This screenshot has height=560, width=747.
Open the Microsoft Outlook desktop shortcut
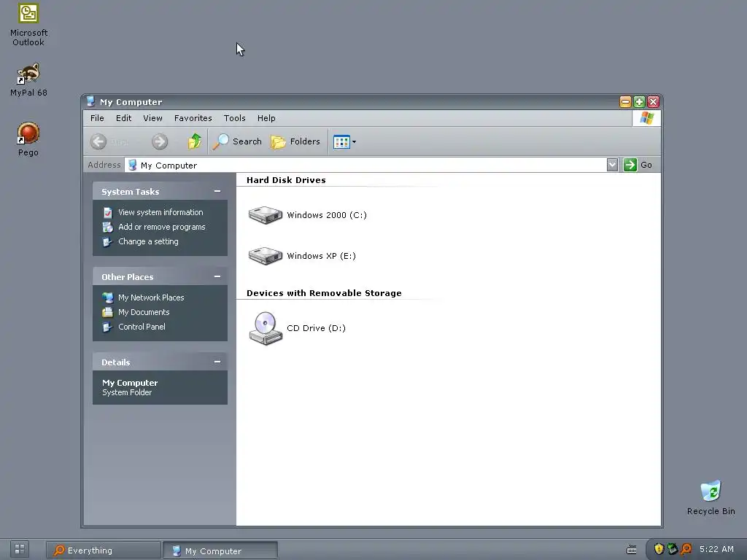28,25
